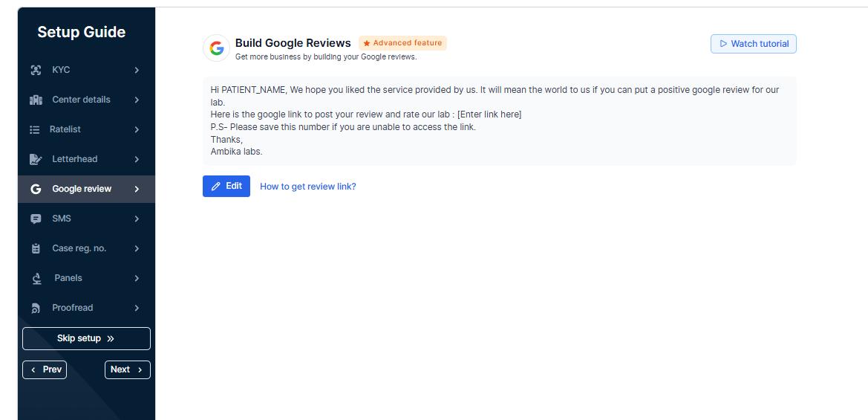
Task: Expand the SMS chevron
Action: (136, 219)
